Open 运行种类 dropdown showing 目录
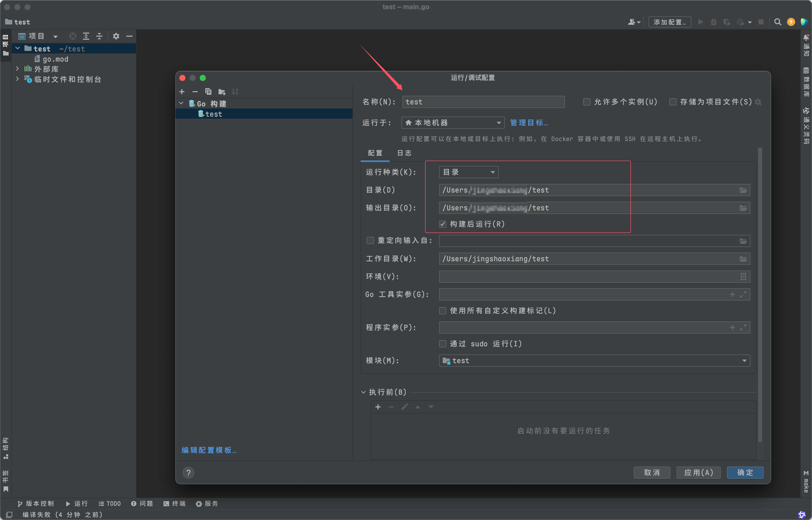The width and height of the screenshot is (812, 520). [x=469, y=172]
